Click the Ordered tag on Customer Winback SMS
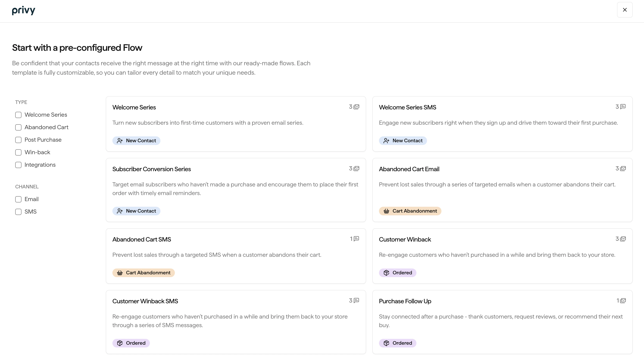Screen dimensions: 644x358 [x=131, y=343]
